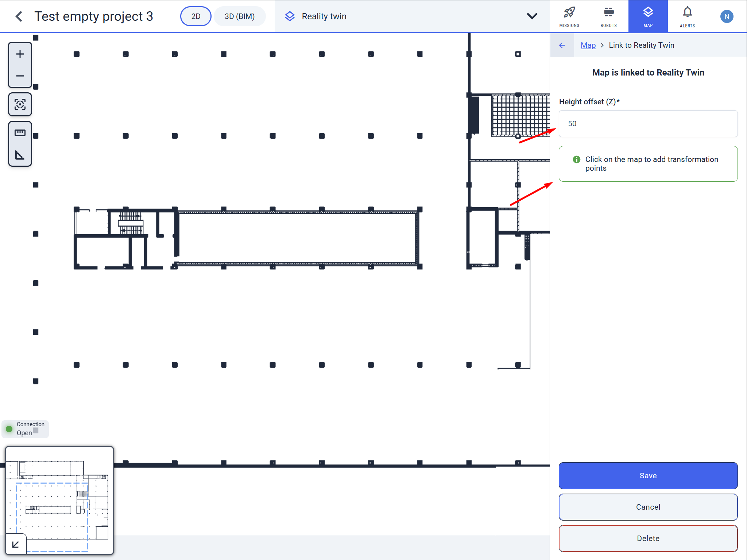
Task: Zoom out with the minus icon
Action: pos(20,76)
